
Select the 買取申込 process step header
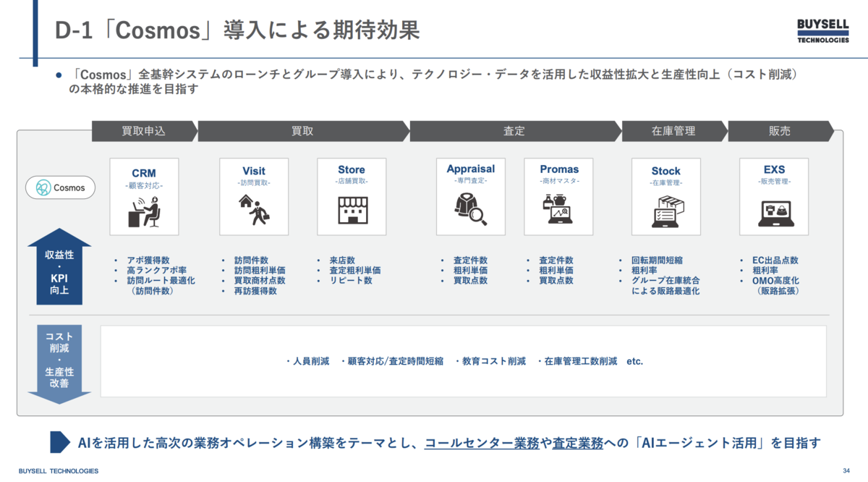pos(144,131)
